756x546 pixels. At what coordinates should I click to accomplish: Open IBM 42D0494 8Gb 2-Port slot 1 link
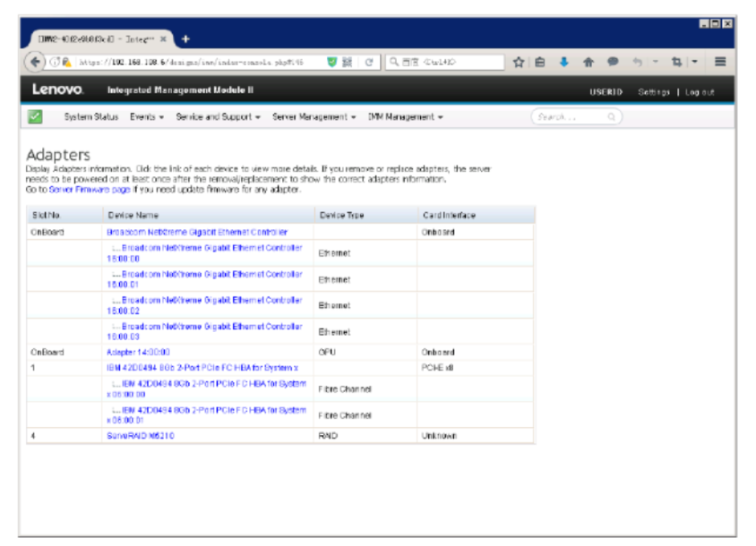202,368
